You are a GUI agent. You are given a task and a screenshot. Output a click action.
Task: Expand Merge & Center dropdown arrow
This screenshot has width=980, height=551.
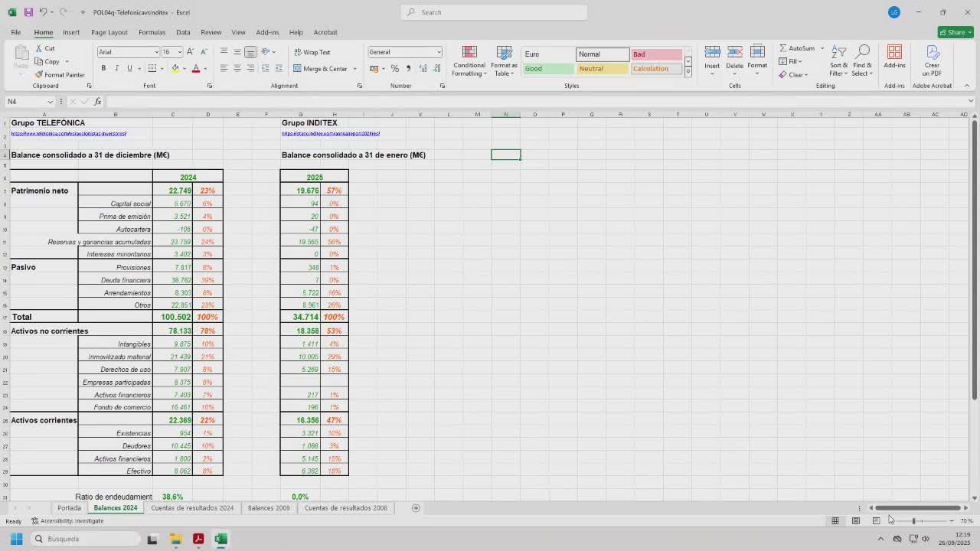[x=354, y=69]
